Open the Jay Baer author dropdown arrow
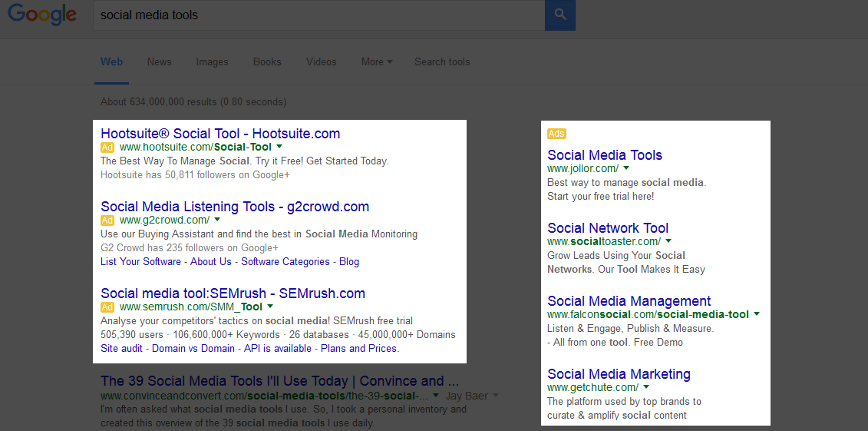 pyautogui.click(x=496, y=396)
